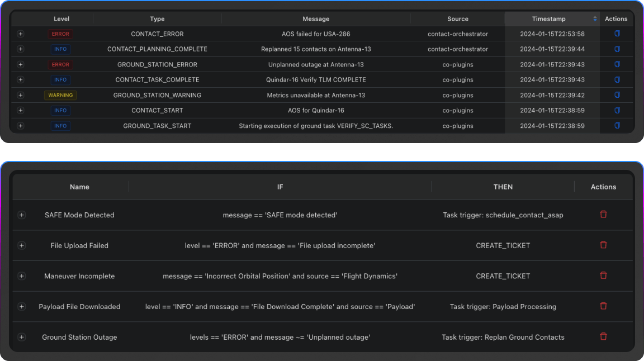Viewport: 644px width, 361px height.
Task: Expand the SAFE Mode Detected rule
Action: coord(22,215)
